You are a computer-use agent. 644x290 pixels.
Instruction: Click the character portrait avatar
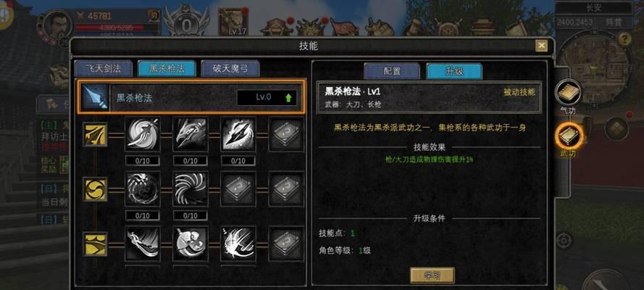[59, 25]
